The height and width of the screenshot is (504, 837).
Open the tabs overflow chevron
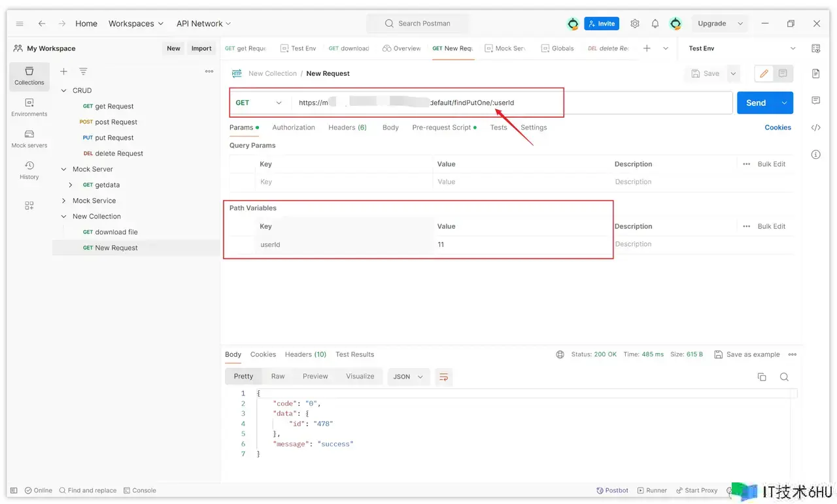coord(666,48)
